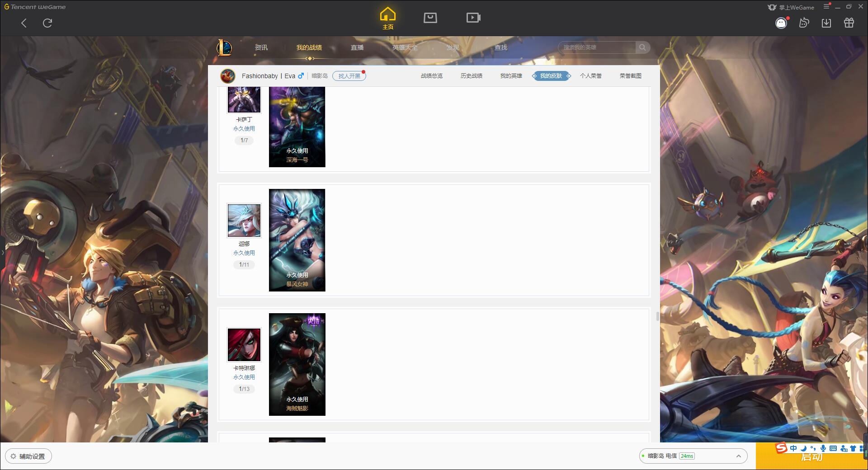Viewport: 868px width, 470px height.
Task: Expand the left side panel arrow
Action: 2,252
